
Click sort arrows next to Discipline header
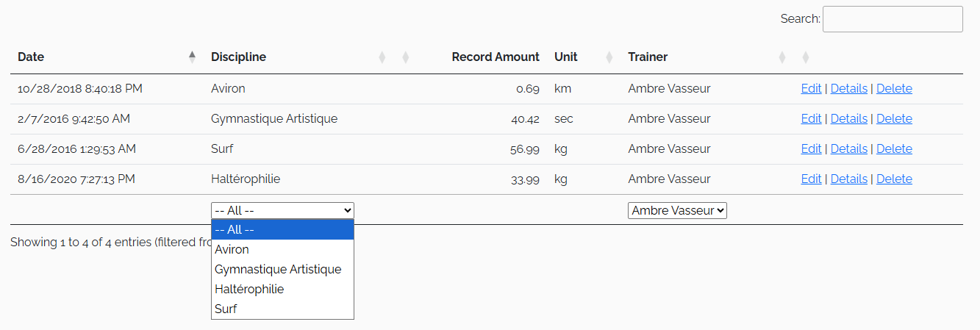click(x=382, y=57)
